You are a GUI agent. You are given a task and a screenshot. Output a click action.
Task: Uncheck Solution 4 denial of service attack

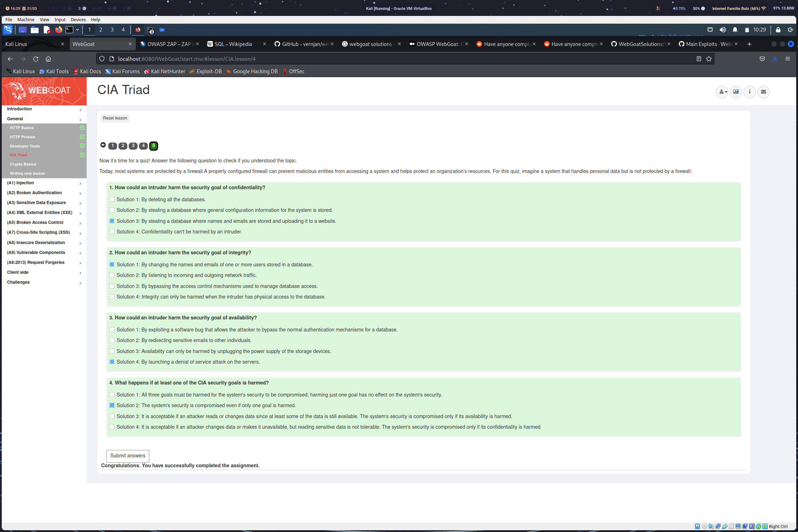(112, 362)
